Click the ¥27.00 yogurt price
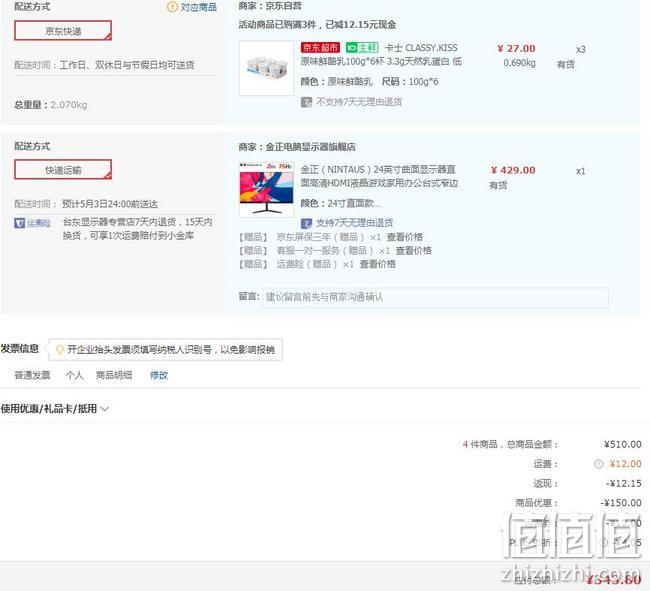The width and height of the screenshot is (650, 591). (517, 48)
